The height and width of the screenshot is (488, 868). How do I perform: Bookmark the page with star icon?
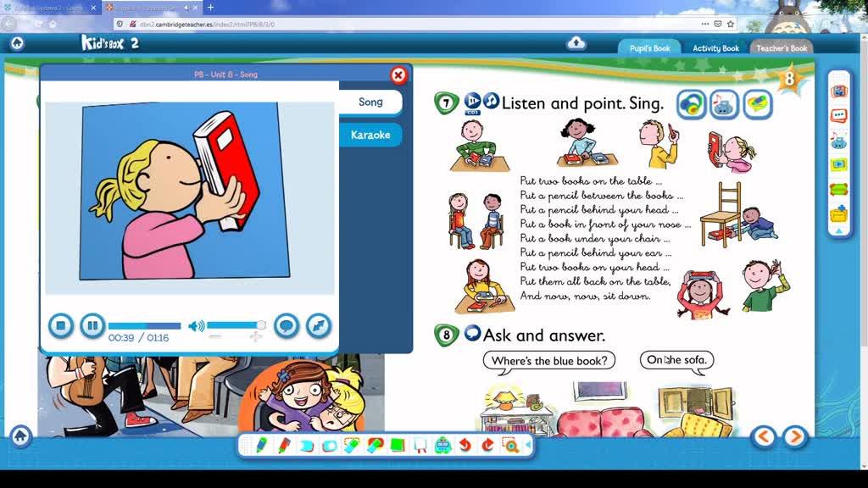[x=730, y=24]
